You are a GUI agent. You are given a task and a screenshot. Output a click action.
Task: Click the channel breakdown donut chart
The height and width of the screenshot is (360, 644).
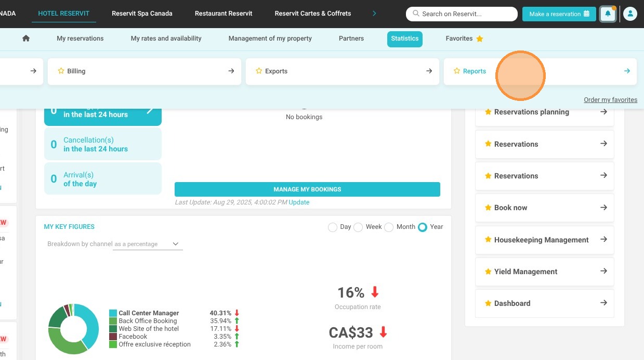(x=73, y=329)
